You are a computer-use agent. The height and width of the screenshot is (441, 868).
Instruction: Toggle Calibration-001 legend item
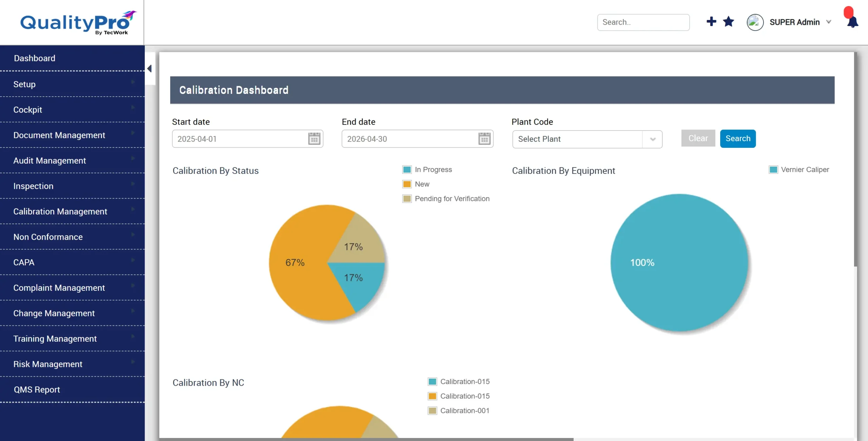coord(459,411)
